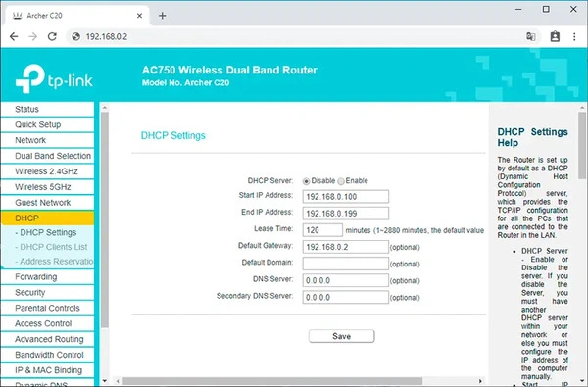Viewport: 588px width, 387px height.
Task: Click the browser forward arrow
Action: (33, 37)
